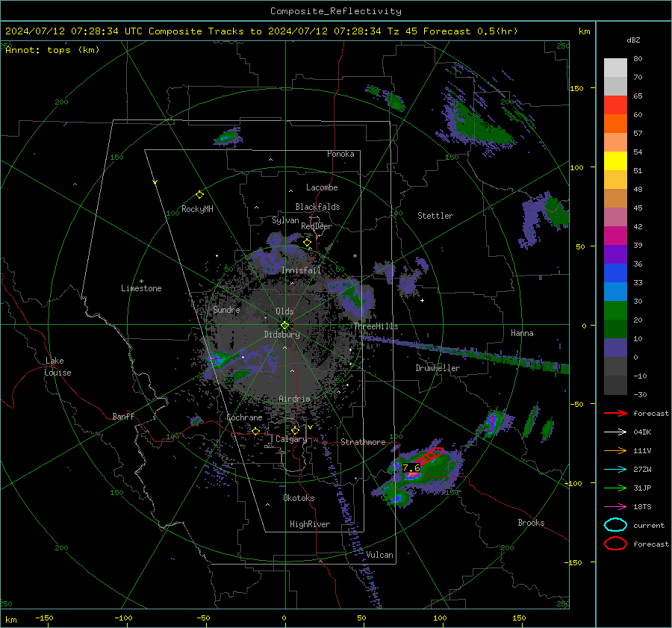This screenshot has height=628, width=672.
Task: Click the Limestone label
Action: [x=141, y=288]
